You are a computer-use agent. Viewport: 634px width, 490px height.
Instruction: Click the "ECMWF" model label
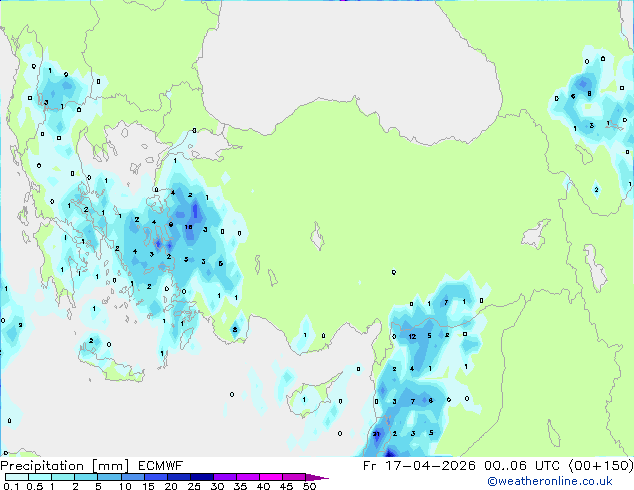click(x=161, y=466)
